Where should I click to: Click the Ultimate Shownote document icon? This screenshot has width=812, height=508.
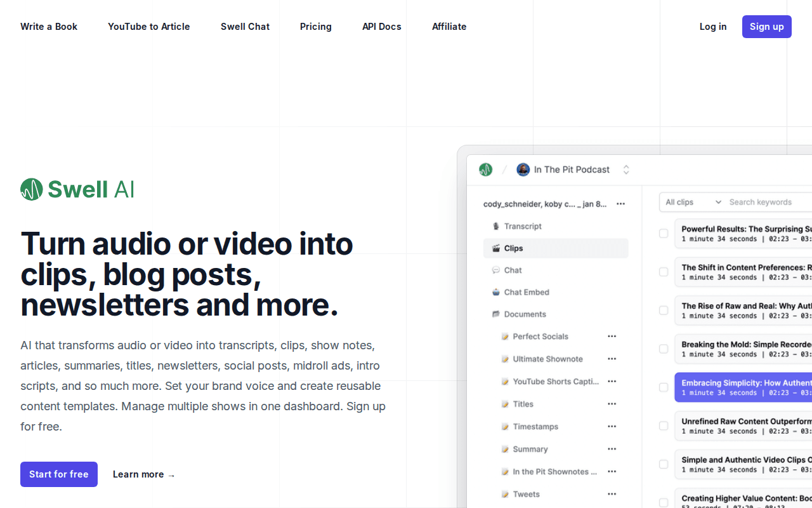(505, 359)
